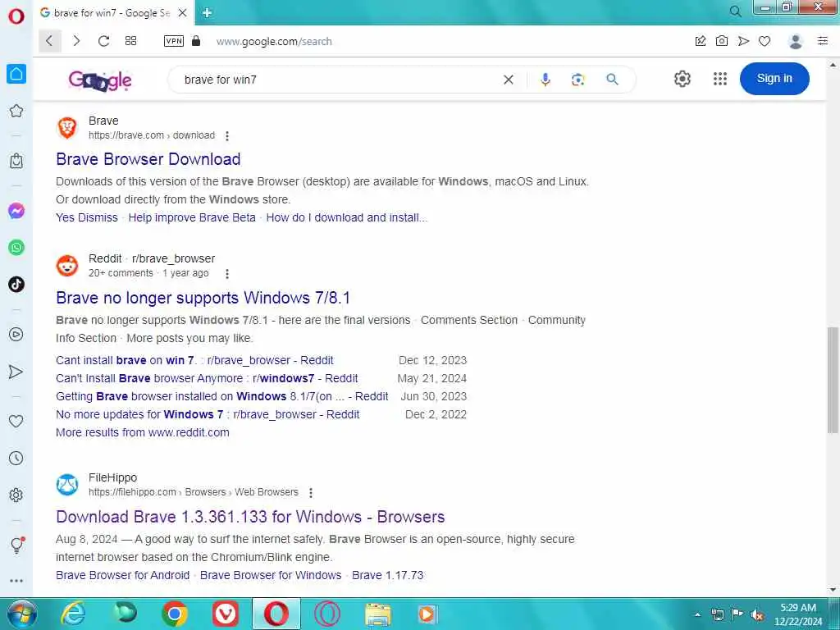The width and height of the screenshot is (840, 630).
Task: Open 'Cant install brave on win 7' link
Action: (x=194, y=360)
